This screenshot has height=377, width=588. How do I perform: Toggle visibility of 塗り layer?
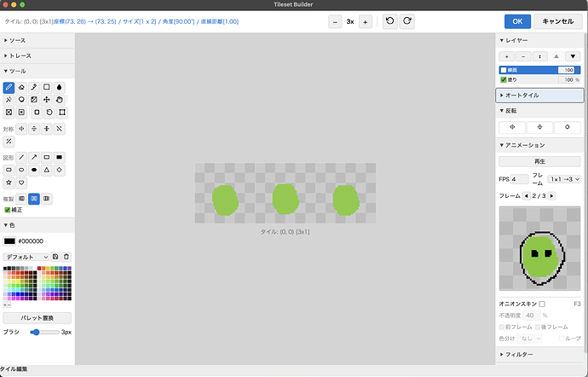(x=504, y=79)
